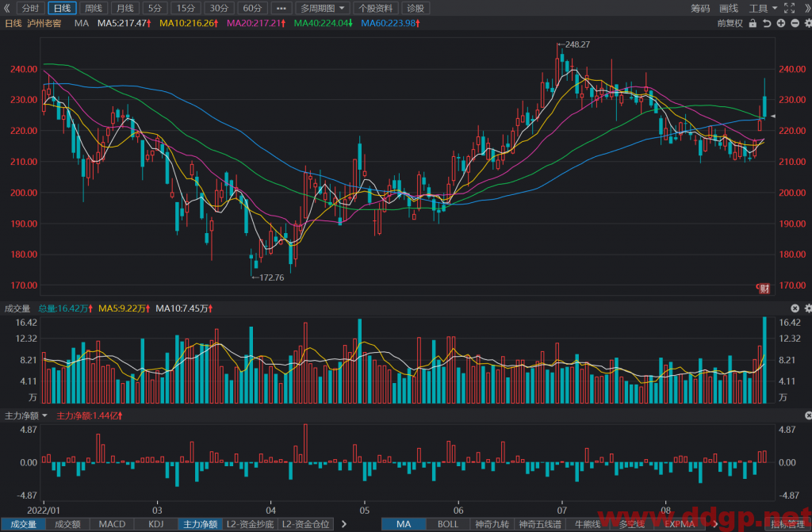Screen dimensions: 812x532
Task: Click the lock icon beside 前复权
Action: point(753,23)
